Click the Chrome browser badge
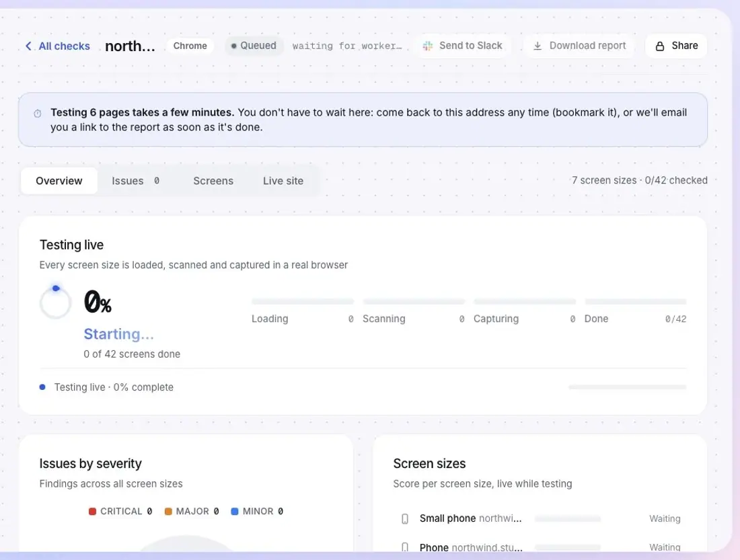The image size is (740, 560). coord(190,46)
